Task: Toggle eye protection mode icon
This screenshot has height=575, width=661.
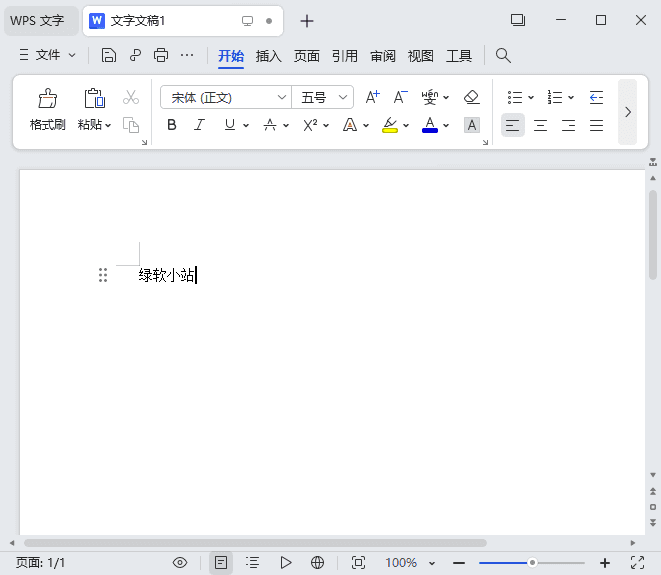Action: 180,563
